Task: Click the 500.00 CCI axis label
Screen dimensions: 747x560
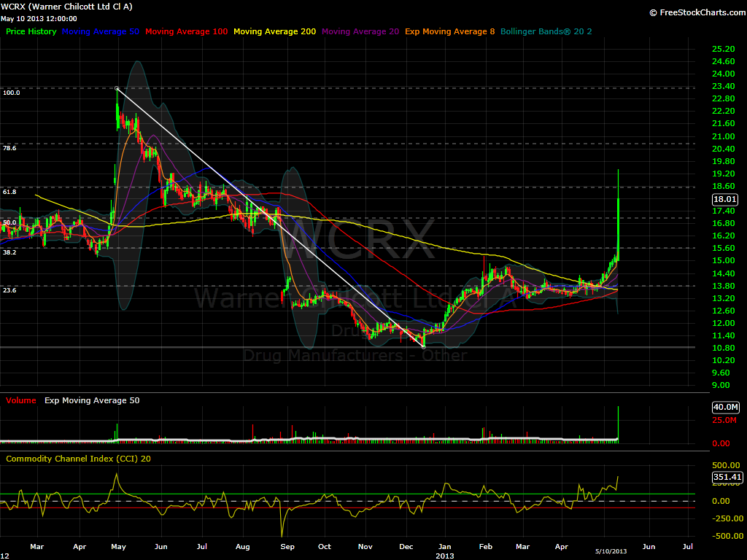Action: tap(726, 465)
